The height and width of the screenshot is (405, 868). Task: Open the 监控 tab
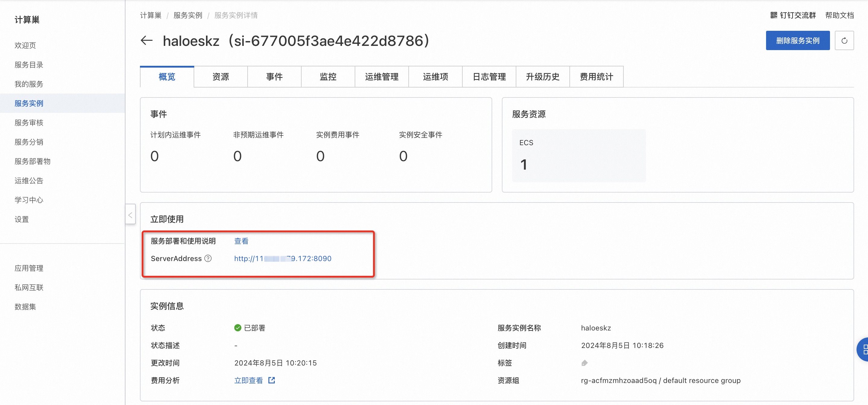click(328, 77)
